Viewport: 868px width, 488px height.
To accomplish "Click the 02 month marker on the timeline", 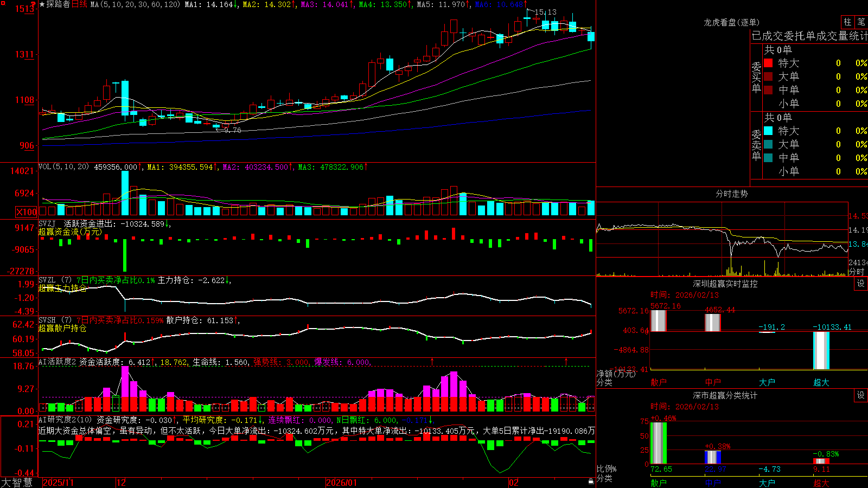I will pos(514,483).
